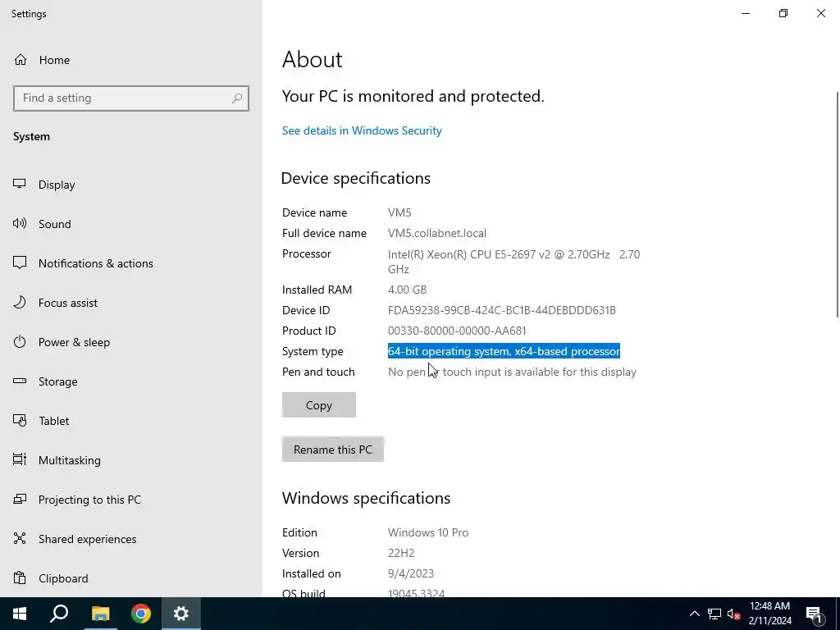Viewport: 840px width, 630px height.
Task: Click the Device ID value text
Action: [x=501, y=310]
